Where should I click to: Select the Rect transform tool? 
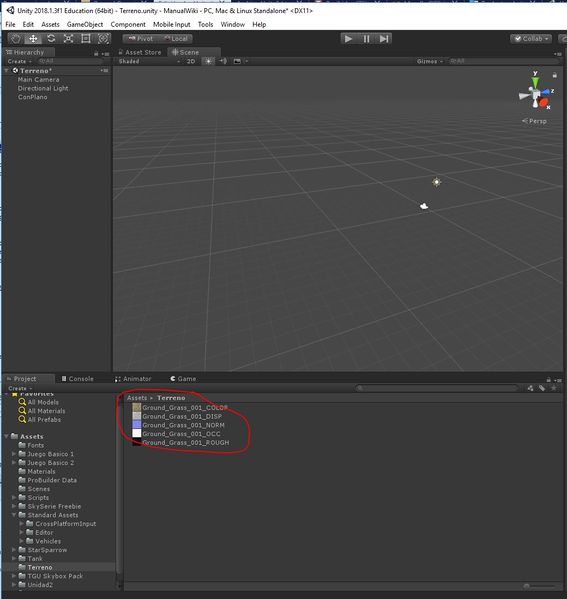[x=86, y=39]
